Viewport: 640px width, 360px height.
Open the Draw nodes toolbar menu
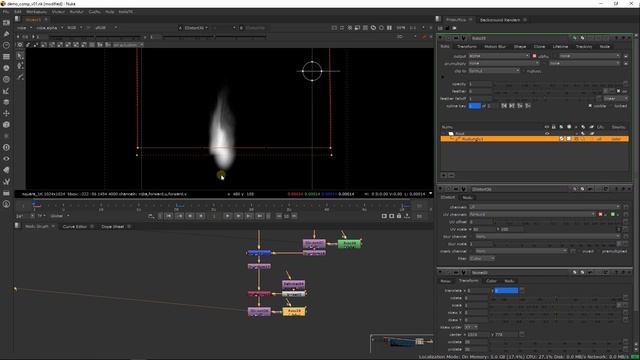pyautogui.click(x=6, y=34)
